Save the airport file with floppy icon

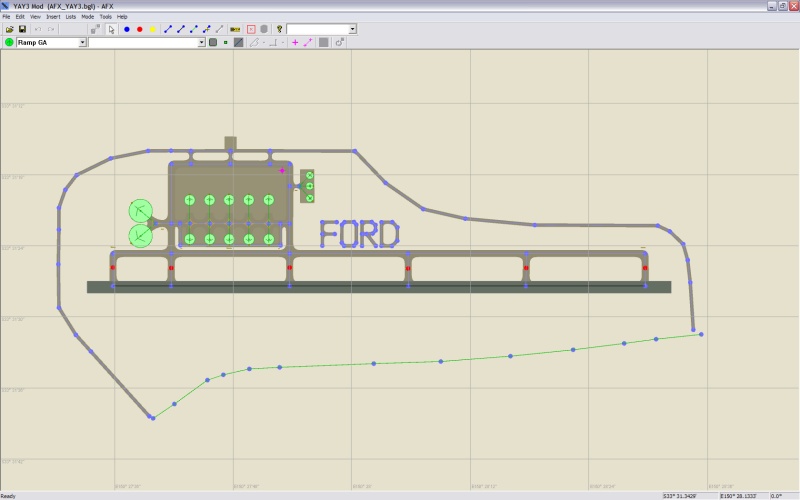[22, 29]
